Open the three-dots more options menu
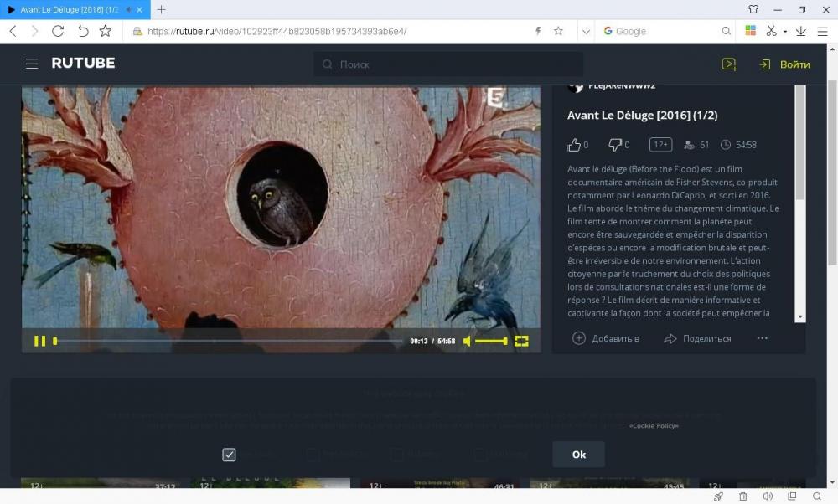This screenshot has height=504, width=838. [x=762, y=338]
